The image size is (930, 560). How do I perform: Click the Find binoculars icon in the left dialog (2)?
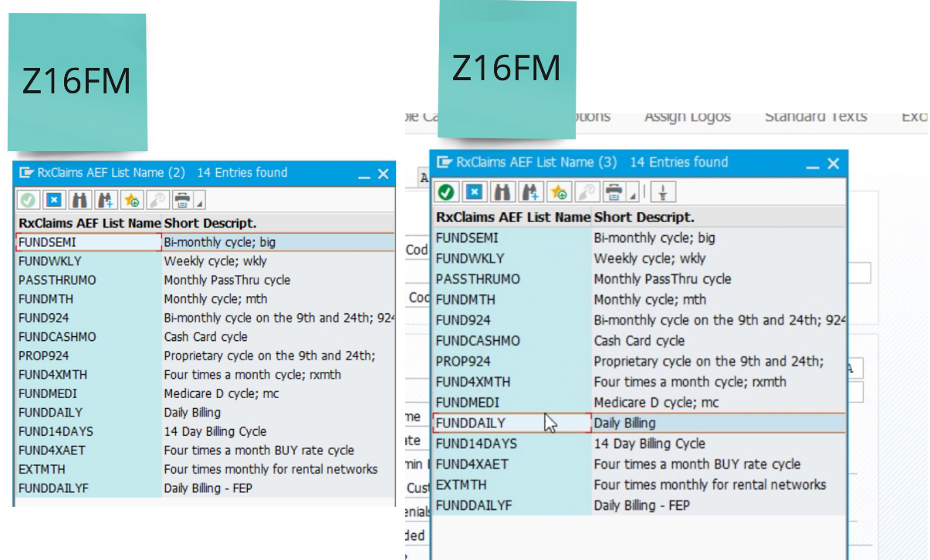[x=79, y=201]
